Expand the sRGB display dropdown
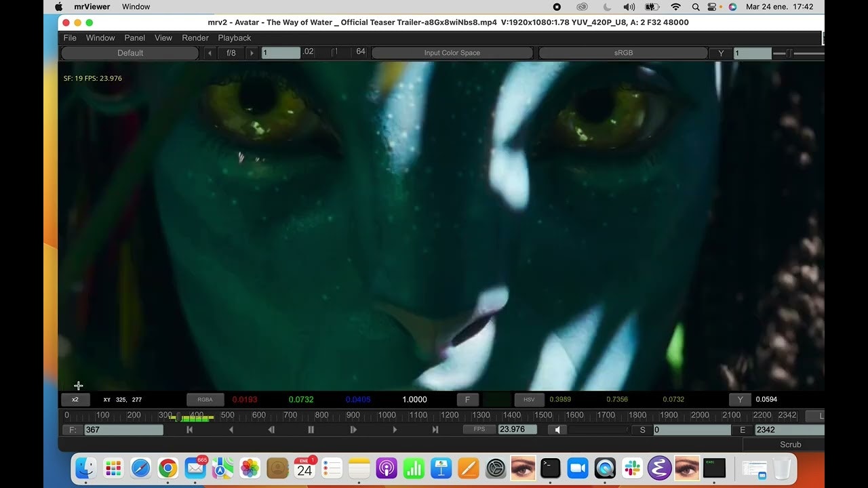Viewport: 868px width, 488px height. click(x=623, y=53)
